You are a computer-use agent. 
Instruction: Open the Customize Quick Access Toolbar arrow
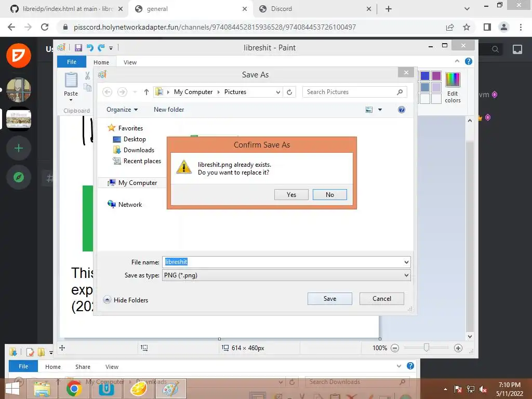click(111, 48)
